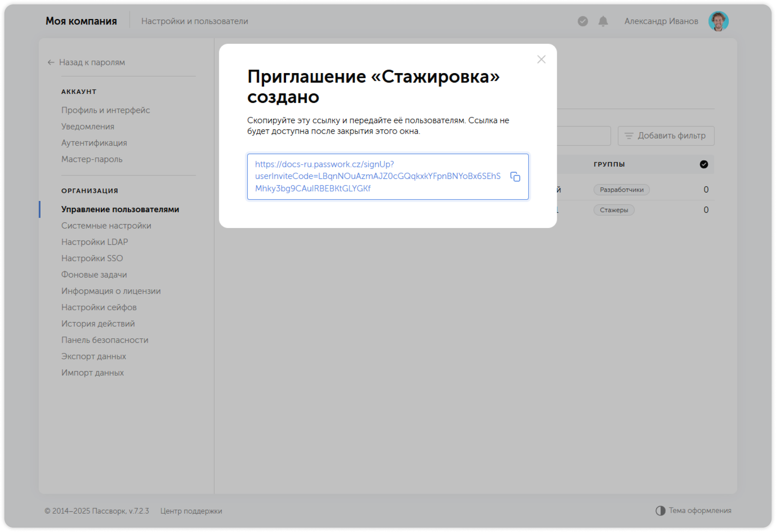Click the filter icon inside Добавить фильтр
776x532 pixels.
tap(629, 136)
